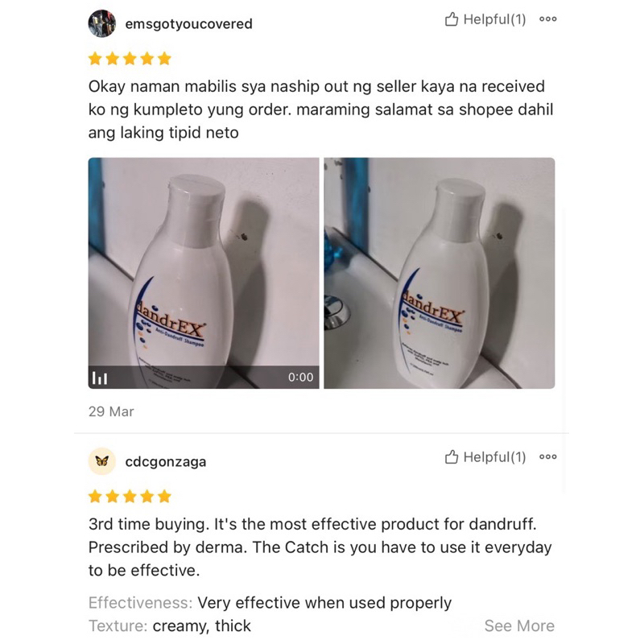Select the '3rd time buying' review text
Viewport: 644px width, 644px height.
(320, 547)
